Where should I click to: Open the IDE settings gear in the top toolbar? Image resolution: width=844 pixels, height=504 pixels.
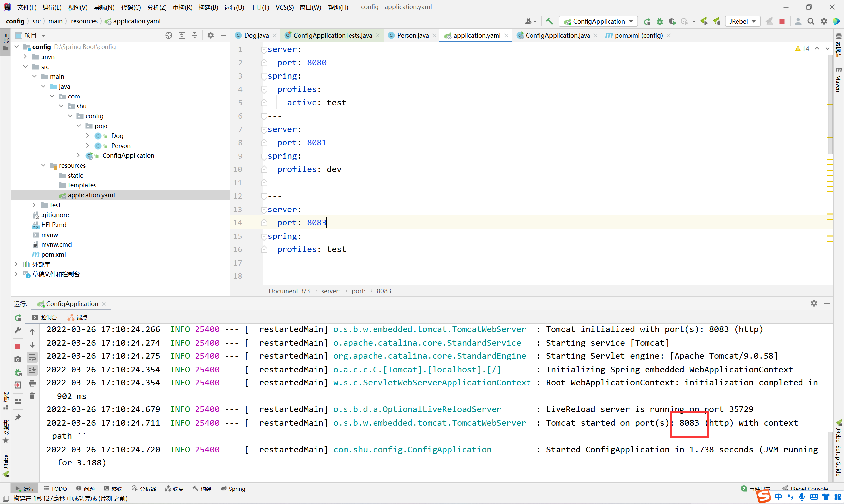(824, 21)
